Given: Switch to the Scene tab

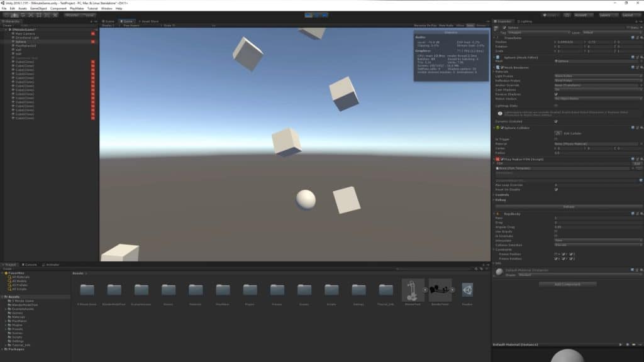Looking at the screenshot, I should point(109,21).
